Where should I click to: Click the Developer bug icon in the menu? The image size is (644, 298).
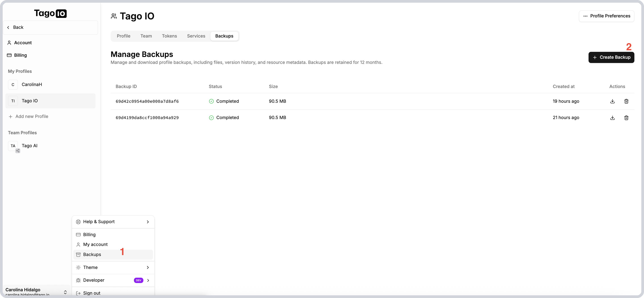pos(78,280)
